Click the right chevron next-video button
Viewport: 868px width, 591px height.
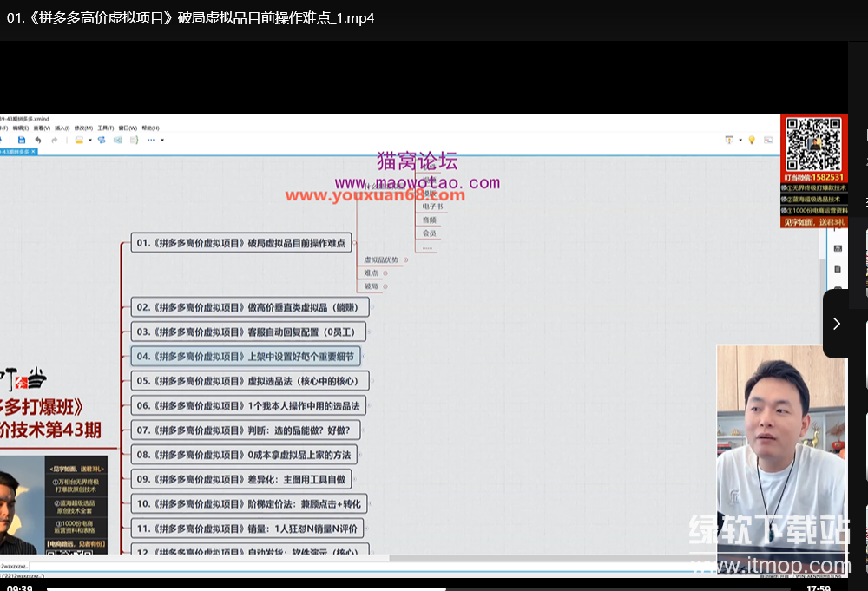836,324
